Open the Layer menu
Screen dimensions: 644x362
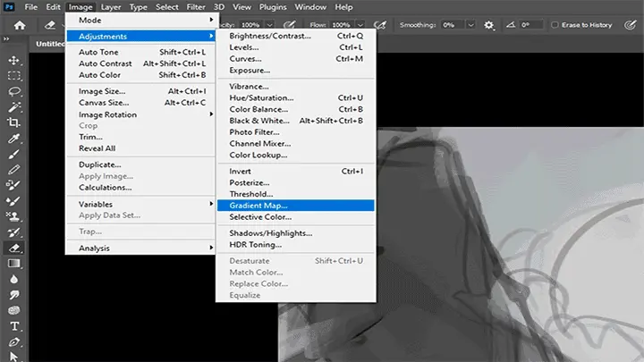point(111,7)
